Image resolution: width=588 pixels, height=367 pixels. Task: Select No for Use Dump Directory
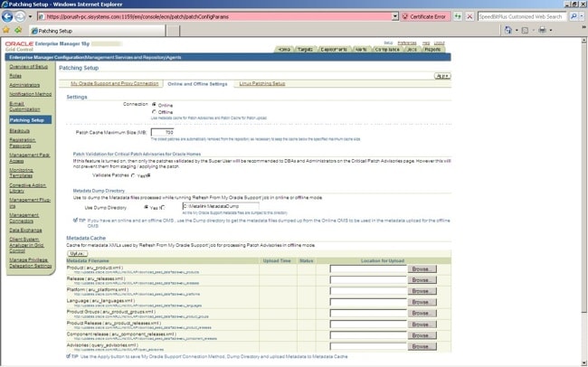(163, 207)
